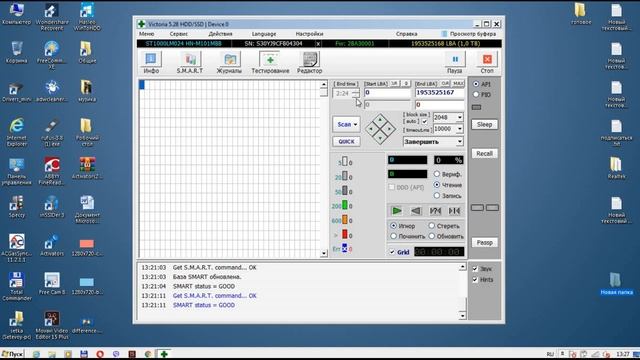This screenshot has height=360, width=640.
Task: Click the Пуск start button
Action: [x=12, y=354]
